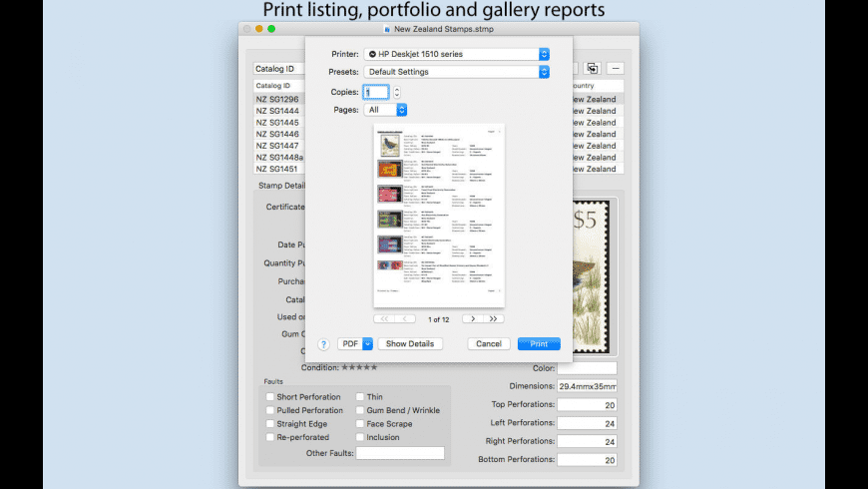
Task: Select row NZ SG1448a
Action: (x=279, y=158)
